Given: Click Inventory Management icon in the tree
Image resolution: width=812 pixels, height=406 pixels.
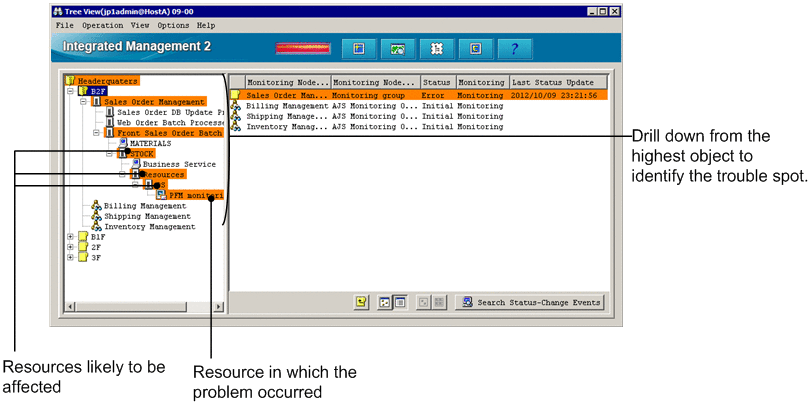Looking at the screenshot, I should (x=96, y=226).
